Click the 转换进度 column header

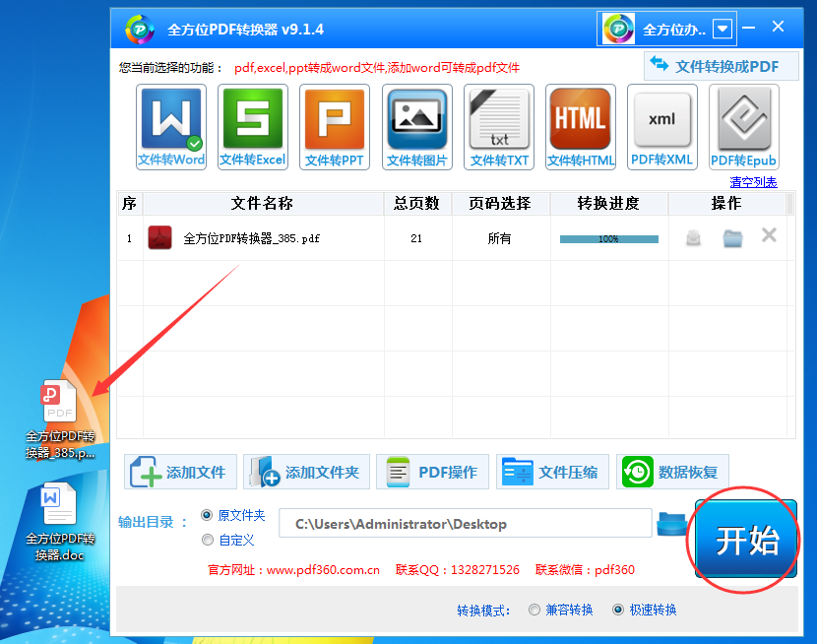[x=608, y=203]
